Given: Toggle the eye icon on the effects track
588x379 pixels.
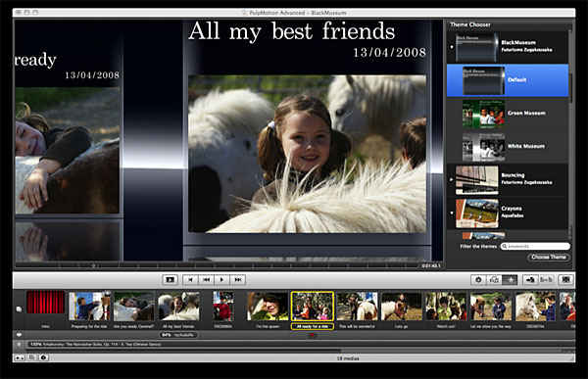Looking at the screenshot, I should pos(19,335).
